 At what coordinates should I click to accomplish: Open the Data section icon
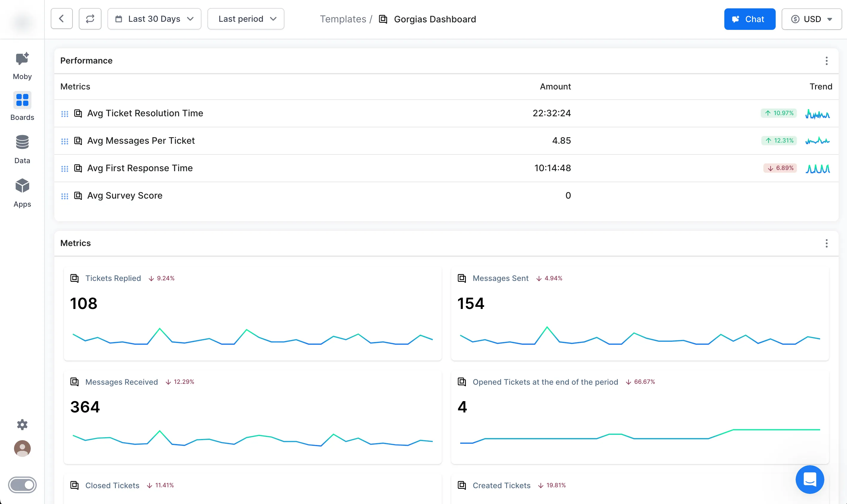click(x=22, y=142)
